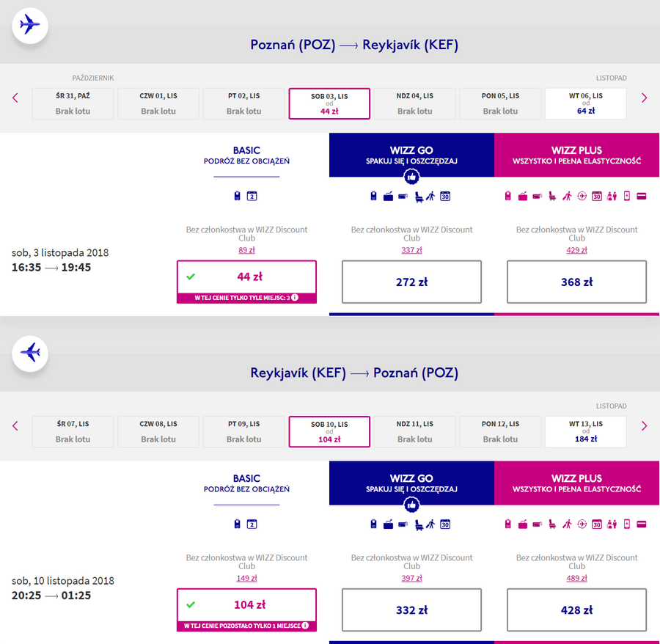The width and height of the screenshot is (660, 644).
Task: Choose outbound WIZZ GO fare 272 zł
Action: coord(411,282)
